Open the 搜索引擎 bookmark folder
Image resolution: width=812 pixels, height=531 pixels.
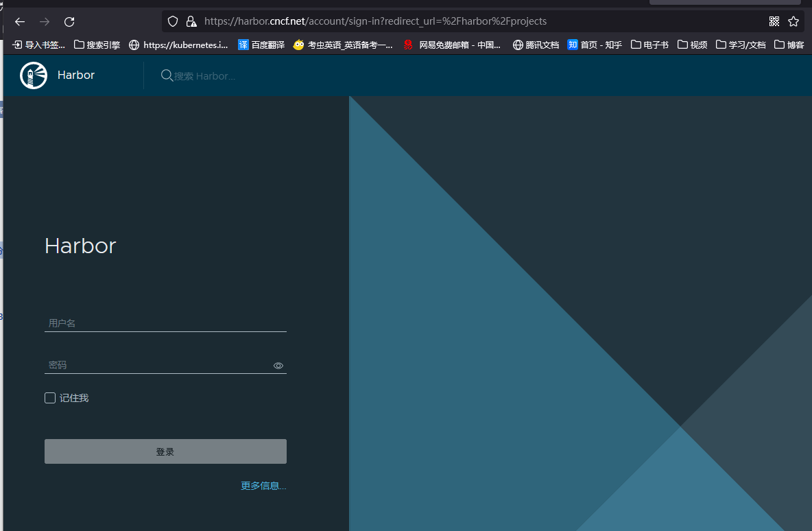click(x=97, y=45)
